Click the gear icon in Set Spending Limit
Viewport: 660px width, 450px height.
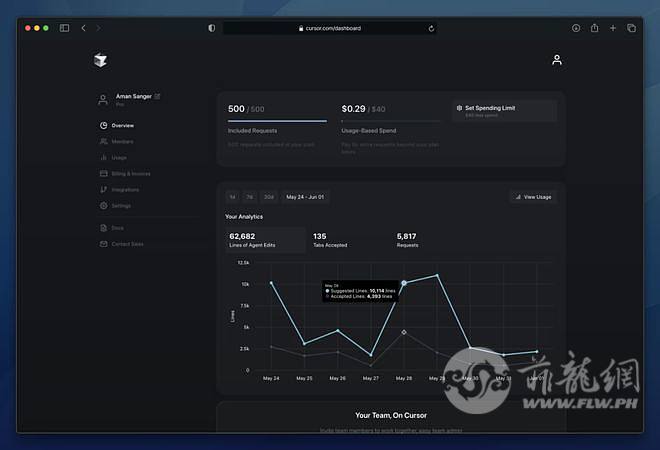coord(459,108)
